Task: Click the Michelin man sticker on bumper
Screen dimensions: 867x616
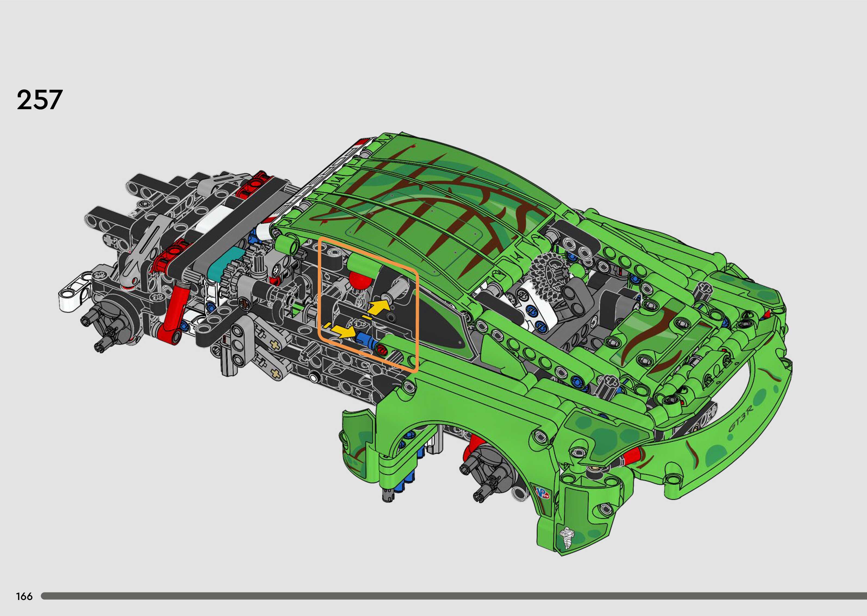Action: (x=567, y=538)
